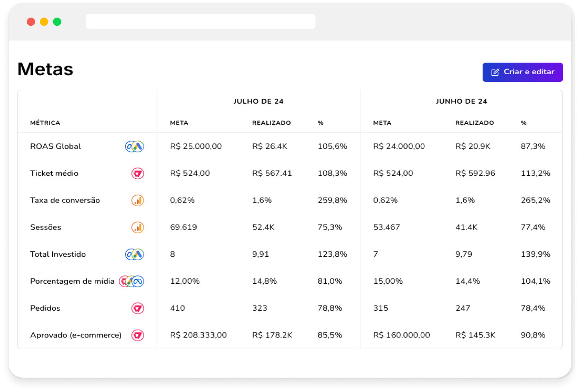Image resolution: width=580 pixels, height=392 pixels.
Task: Click the 139,9% percentage cell
Action: pyautogui.click(x=536, y=254)
